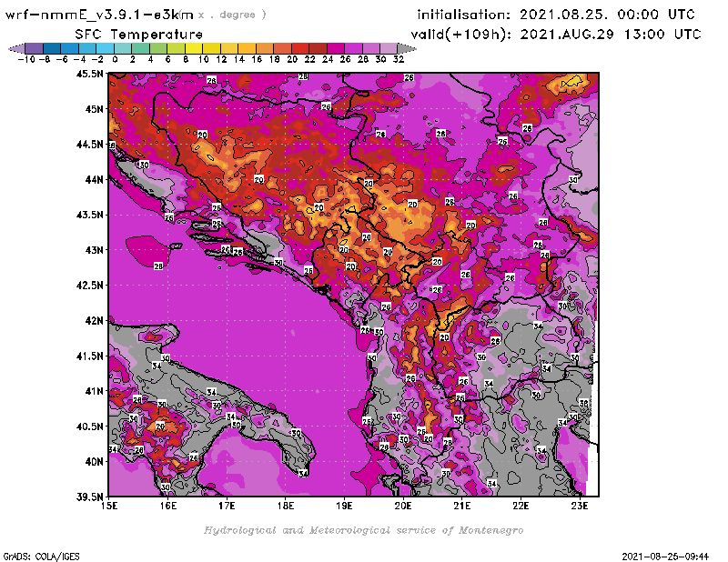
Task: Click the 'GrADS: COLA/IGES' credit text
Action: tap(41, 557)
